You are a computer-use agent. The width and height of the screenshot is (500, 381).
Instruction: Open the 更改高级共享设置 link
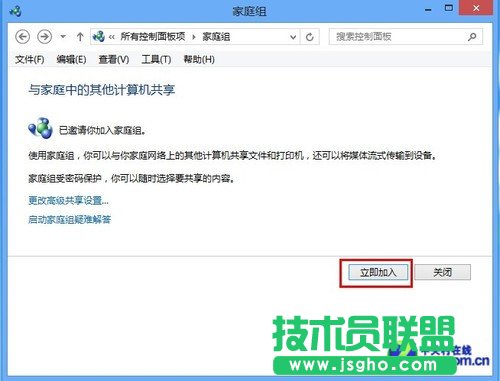(68, 201)
